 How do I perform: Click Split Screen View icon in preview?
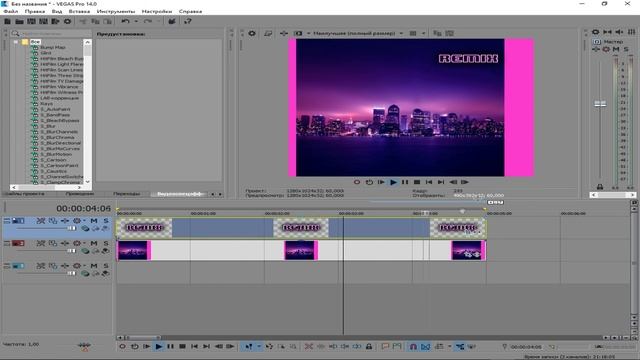click(298, 33)
